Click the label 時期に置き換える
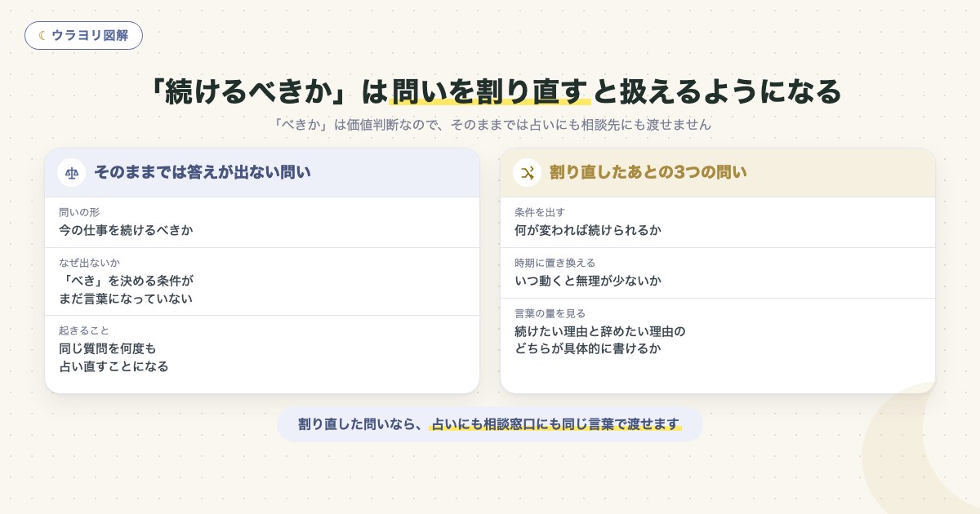 coord(555,263)
